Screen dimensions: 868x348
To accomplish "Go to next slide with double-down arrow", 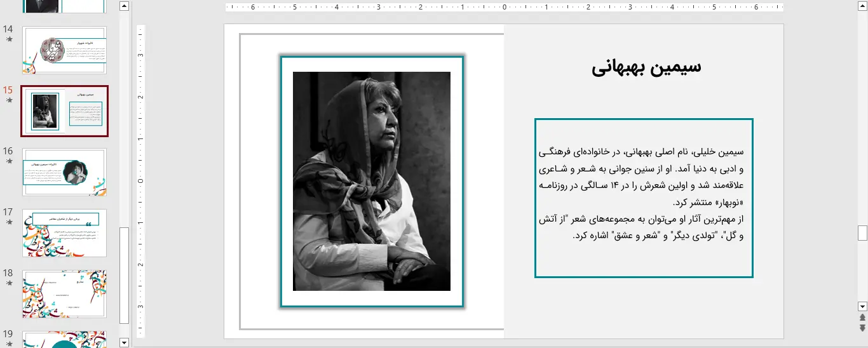I will click(x=862, y=328).
